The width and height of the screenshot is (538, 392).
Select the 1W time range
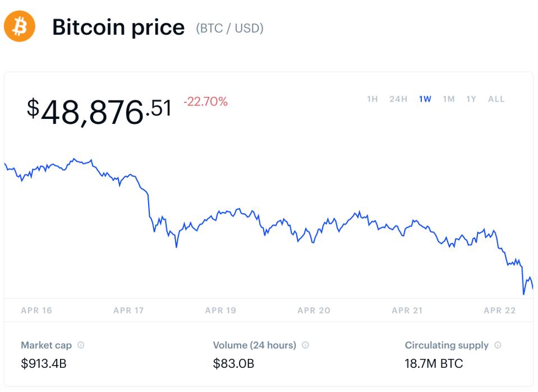point(425,99)
